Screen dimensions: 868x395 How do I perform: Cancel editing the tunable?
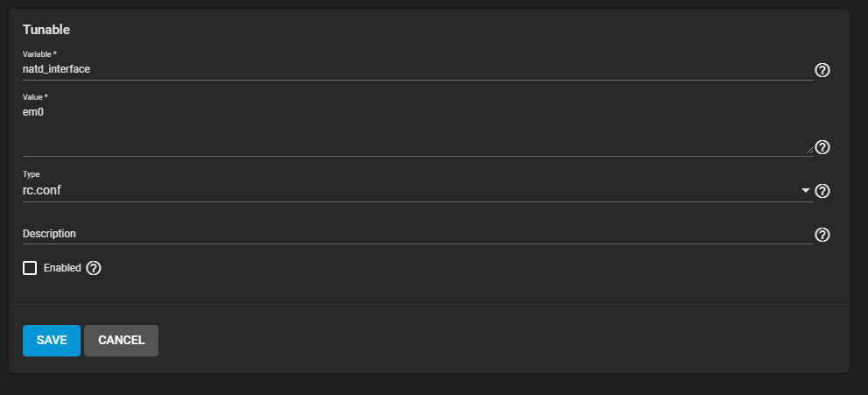pyautogui.click(x=121, y=341)
